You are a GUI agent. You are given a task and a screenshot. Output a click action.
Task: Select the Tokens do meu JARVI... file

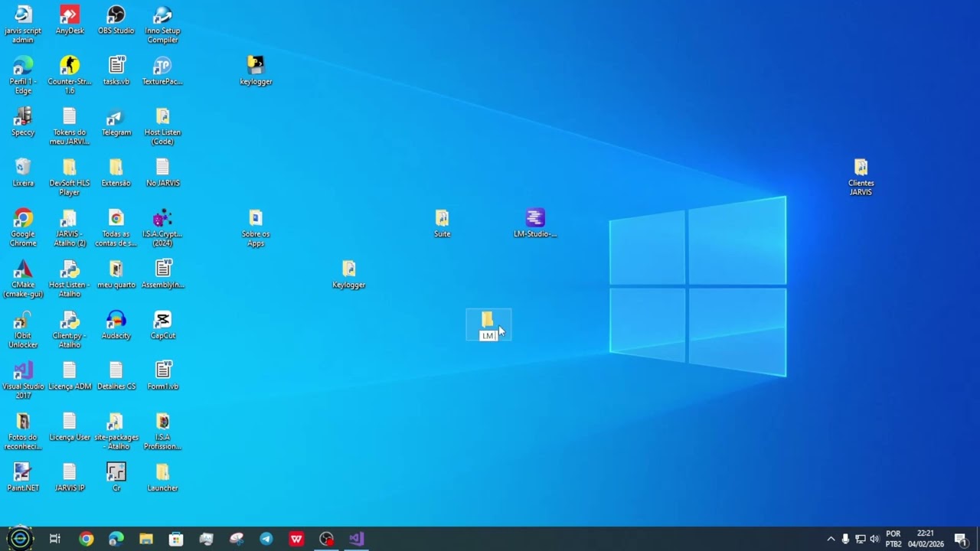[70, 126]
